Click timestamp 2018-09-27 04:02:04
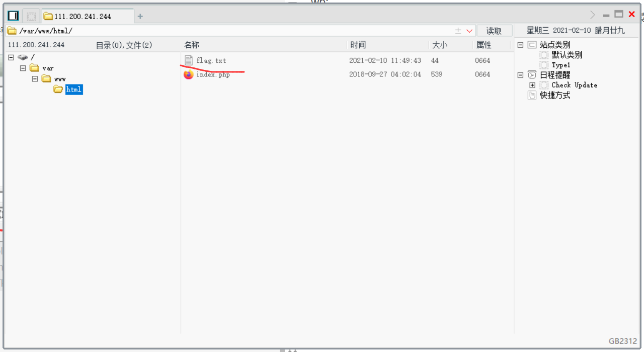Viewport: 644px width, 352px height. click(385, 74)
